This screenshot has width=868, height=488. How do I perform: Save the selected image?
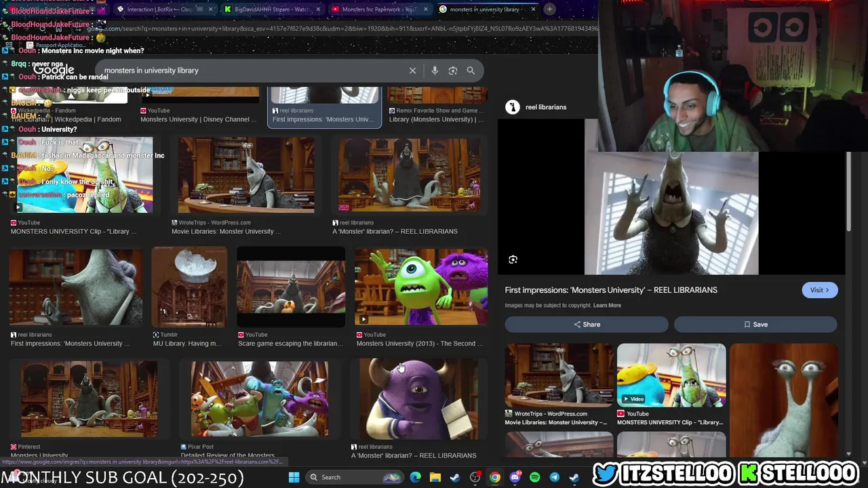coord(755,325)
